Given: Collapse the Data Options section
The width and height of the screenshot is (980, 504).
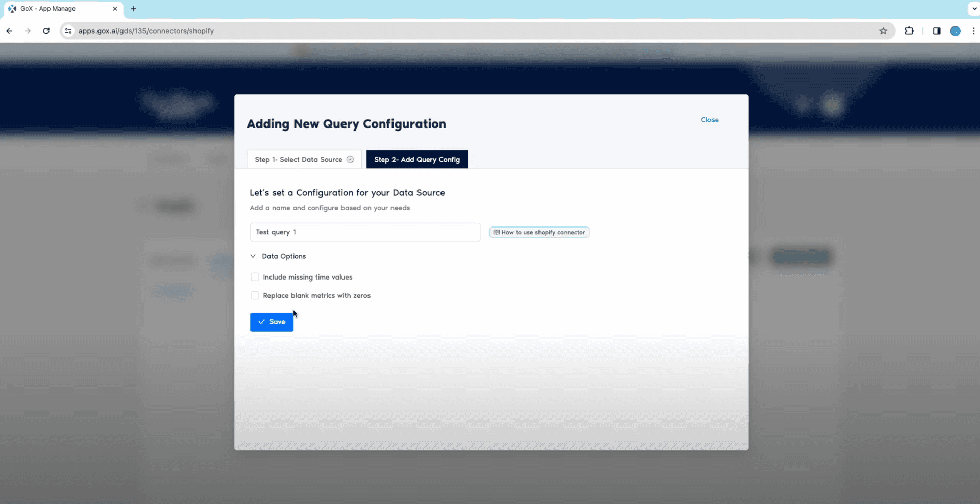Looking at the screenshot, I should click(253, 256).
